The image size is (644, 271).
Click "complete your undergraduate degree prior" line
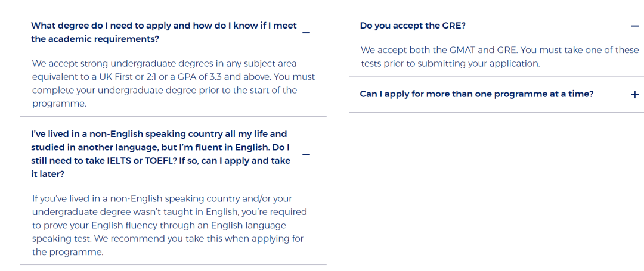point(164,91)
